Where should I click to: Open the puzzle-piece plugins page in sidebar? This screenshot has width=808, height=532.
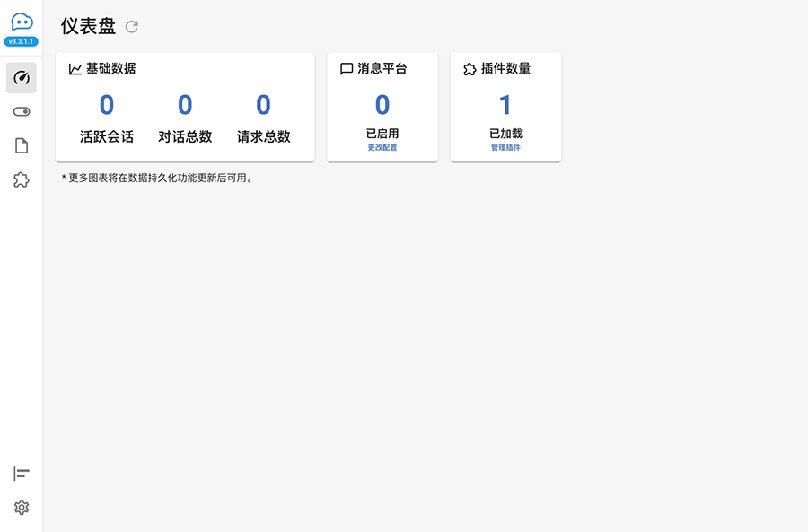pyautogui.click(x=22, y=180)
